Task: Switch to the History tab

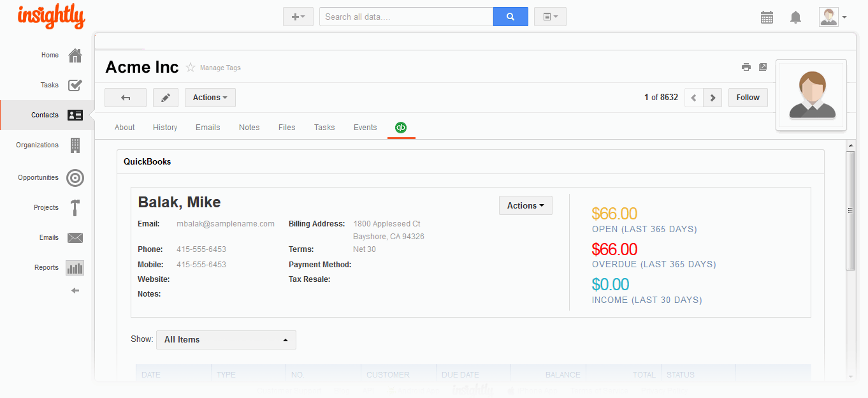Action: click(165, 128)
